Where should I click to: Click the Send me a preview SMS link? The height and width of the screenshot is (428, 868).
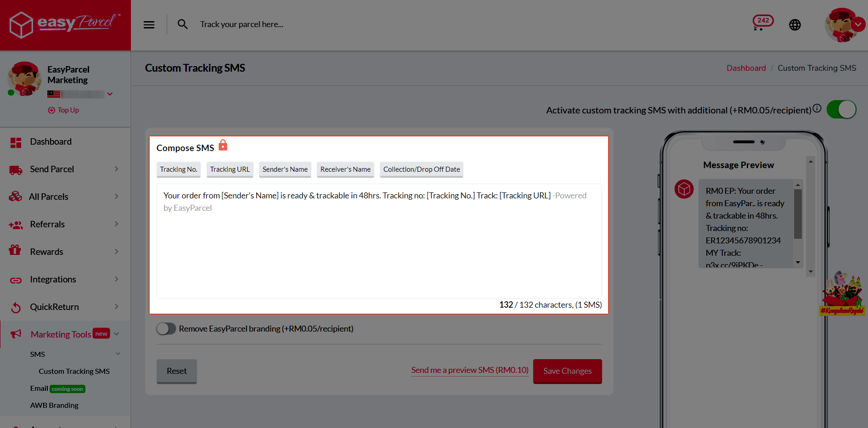coord(469,370)
